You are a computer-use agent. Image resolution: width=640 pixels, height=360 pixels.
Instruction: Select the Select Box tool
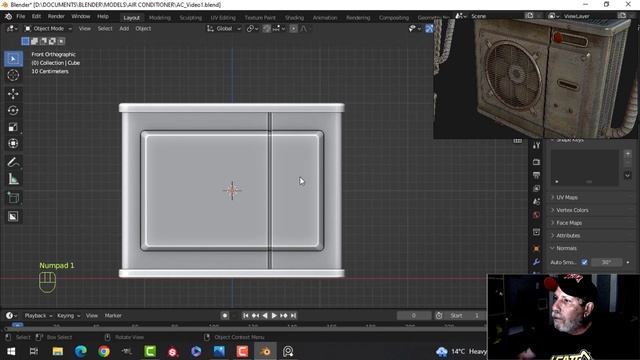click(x=13, y=59)
